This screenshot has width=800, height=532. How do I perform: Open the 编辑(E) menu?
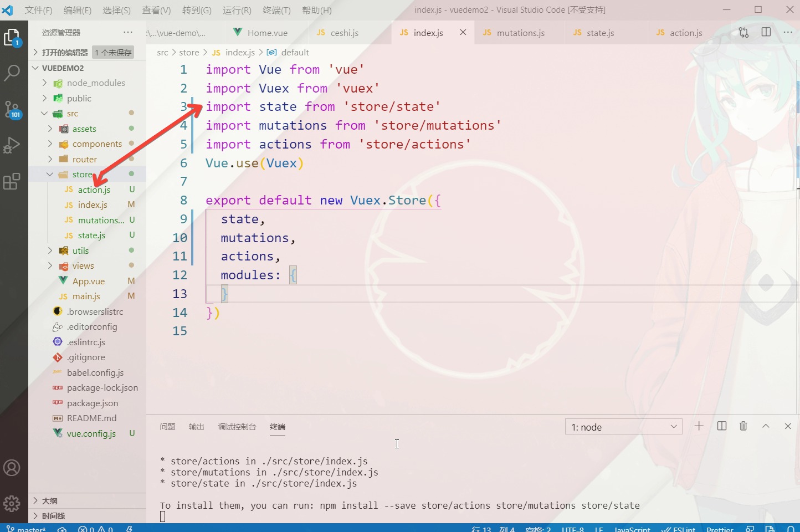pyautogui.click(x=78, y=10)
